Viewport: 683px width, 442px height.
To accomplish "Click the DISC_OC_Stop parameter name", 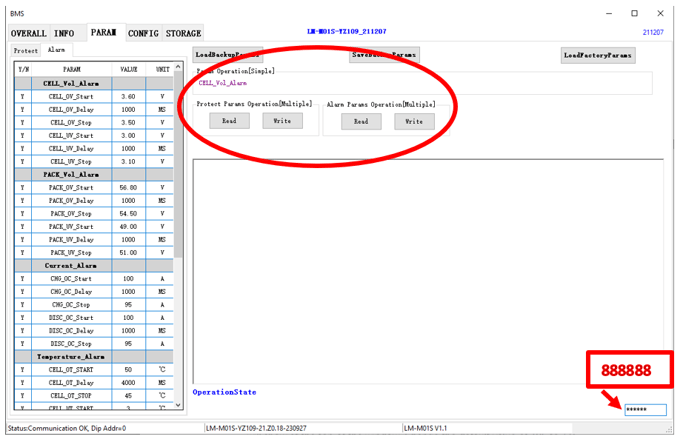I will point(71,343).
